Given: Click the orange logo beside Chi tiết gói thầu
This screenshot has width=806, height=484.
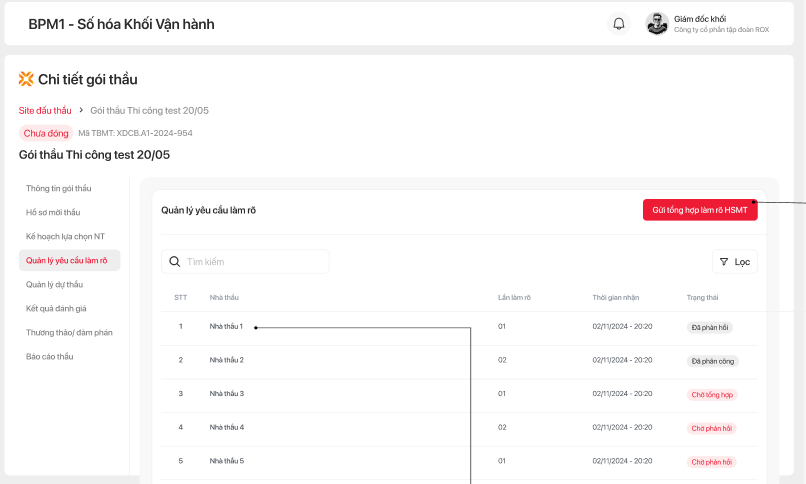Looking at the screenshot, I should click(26, 79).
